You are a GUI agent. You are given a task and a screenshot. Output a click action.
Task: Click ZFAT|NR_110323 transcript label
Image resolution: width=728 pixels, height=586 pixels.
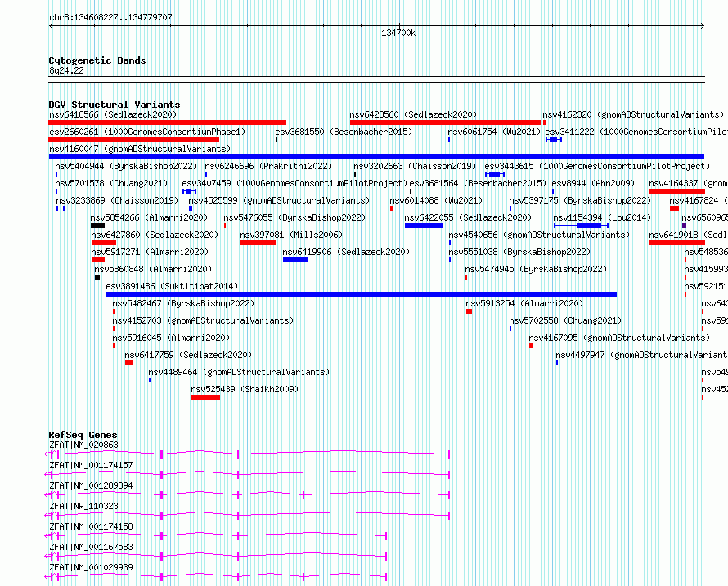click(83, 506)
